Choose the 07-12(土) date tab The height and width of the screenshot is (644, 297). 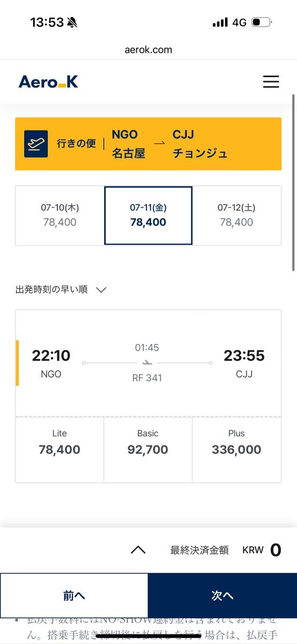(236, 215)
